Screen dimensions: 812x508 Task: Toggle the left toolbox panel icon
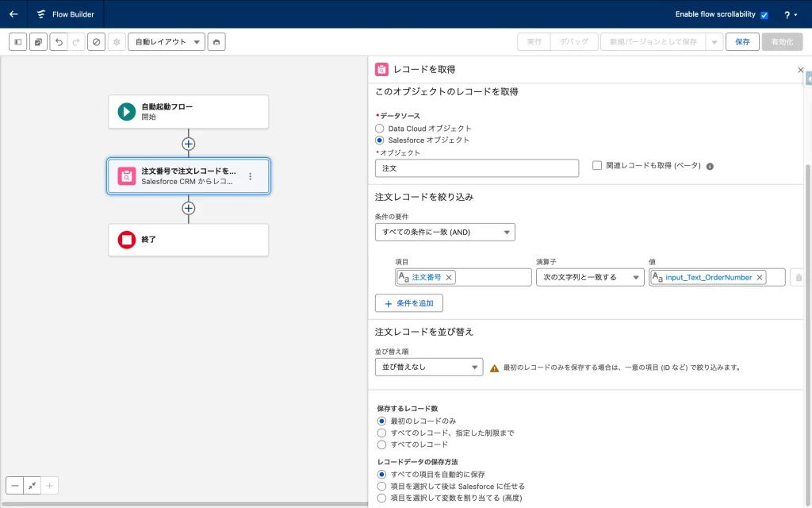coord(18,42)
